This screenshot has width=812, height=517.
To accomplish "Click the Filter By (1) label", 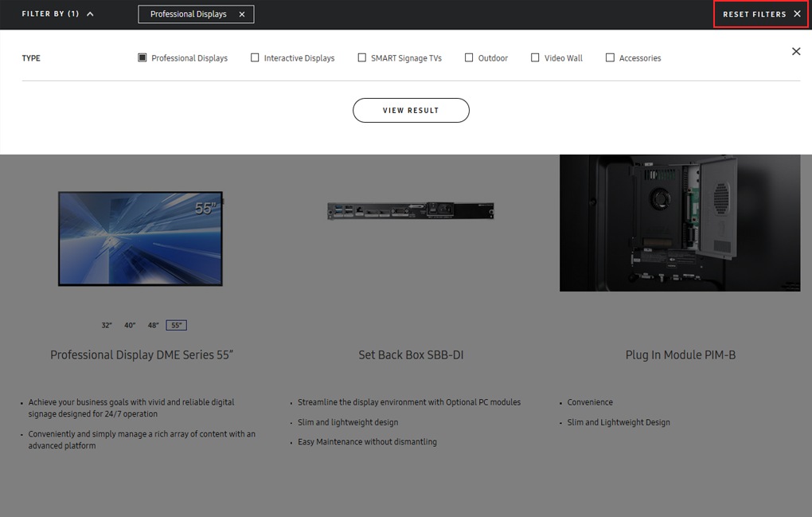I will pos(50,14).
